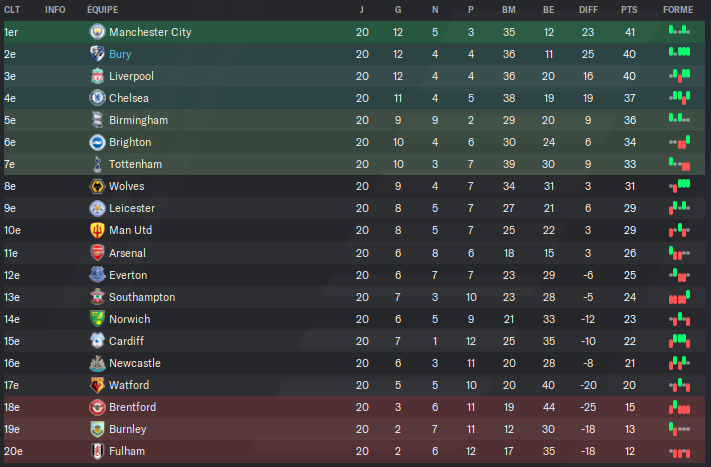This screenshot has height=467, width=711.
Task: Open the Tottenham team page
Action: click(135, 164)
